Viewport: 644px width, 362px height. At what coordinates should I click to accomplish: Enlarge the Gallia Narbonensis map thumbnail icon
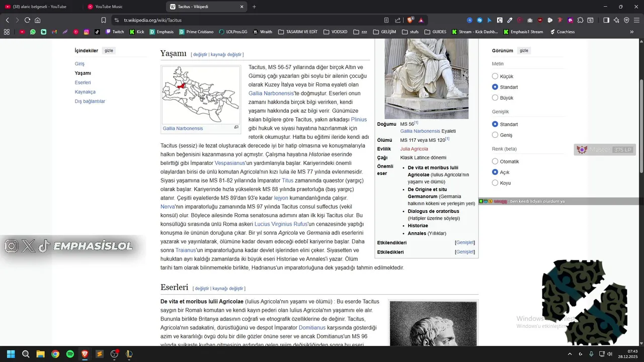tap(236, 128)
